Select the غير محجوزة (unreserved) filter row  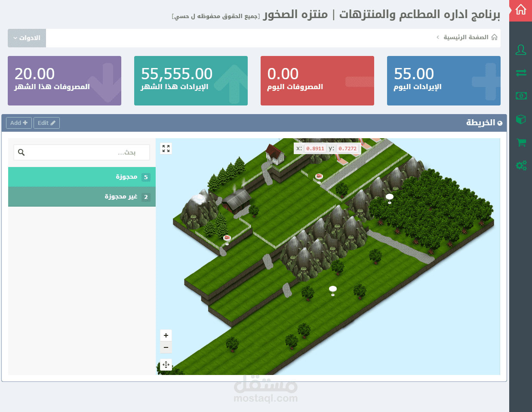pos(82,196)
